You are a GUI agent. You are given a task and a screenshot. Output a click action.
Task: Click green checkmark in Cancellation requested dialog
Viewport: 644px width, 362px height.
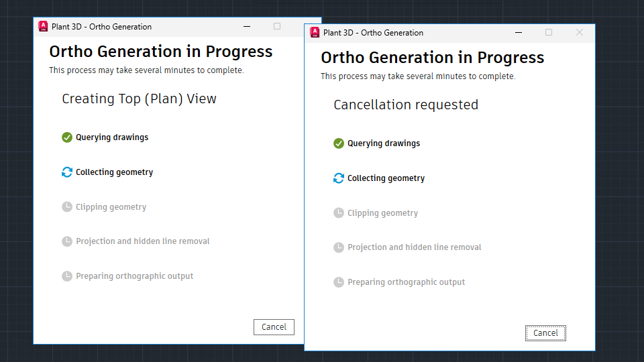click(339, 143)
